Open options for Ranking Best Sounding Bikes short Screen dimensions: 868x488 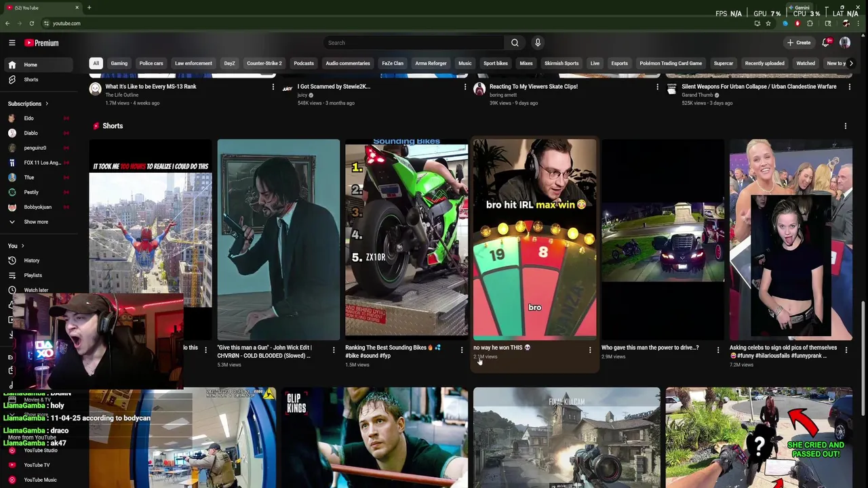pos(462,350)
